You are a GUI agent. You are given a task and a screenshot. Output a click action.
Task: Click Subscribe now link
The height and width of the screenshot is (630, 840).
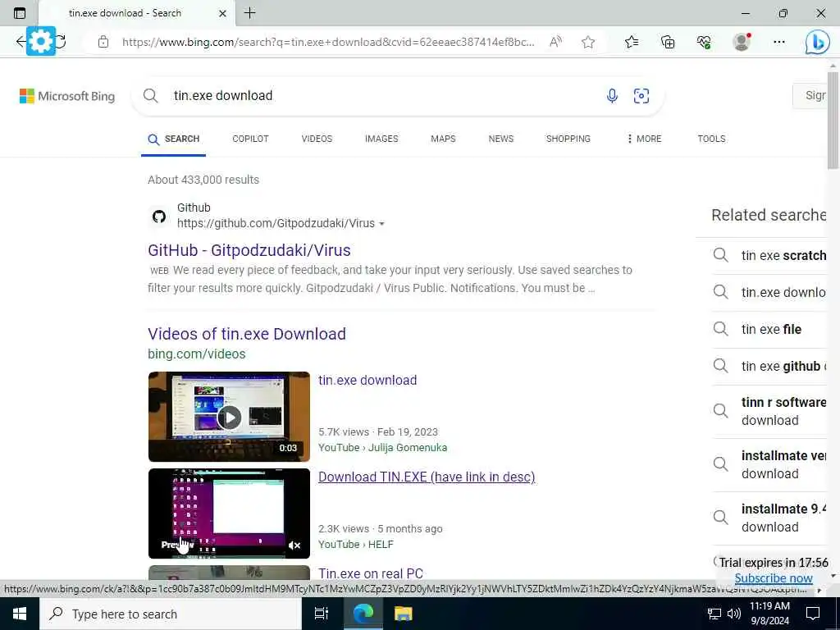(x=774, y=578)
